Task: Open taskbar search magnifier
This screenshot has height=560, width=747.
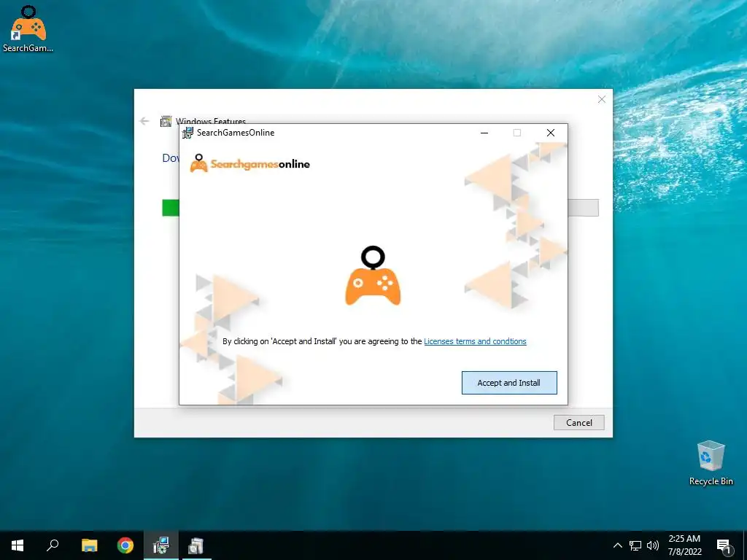Action: pos(53,545)
